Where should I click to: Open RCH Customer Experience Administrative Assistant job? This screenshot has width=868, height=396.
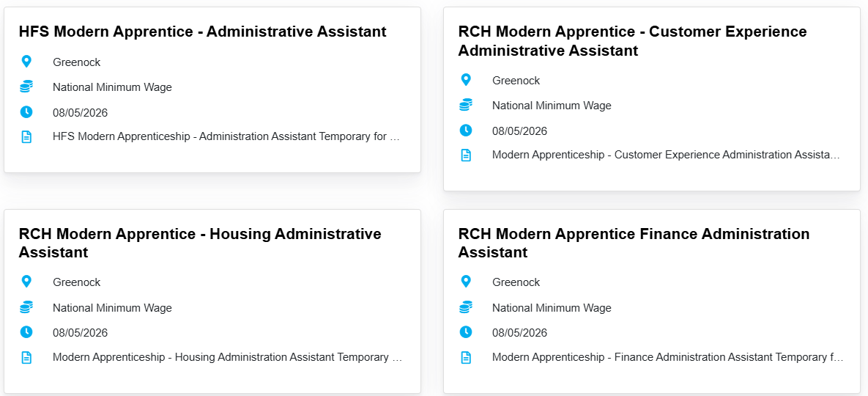tap(632, 41)
